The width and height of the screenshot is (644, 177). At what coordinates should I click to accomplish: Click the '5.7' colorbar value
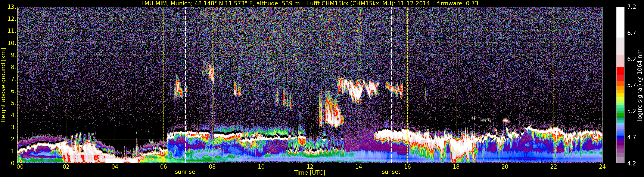point(632,85)
